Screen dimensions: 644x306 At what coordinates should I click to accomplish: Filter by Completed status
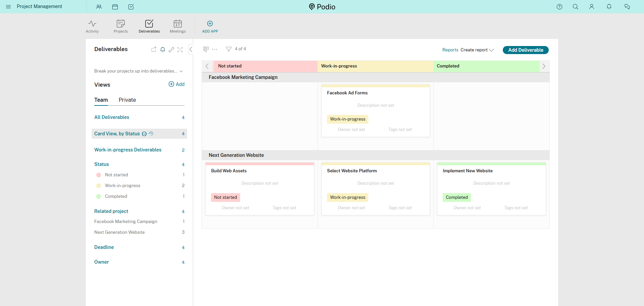pos(116,196)
